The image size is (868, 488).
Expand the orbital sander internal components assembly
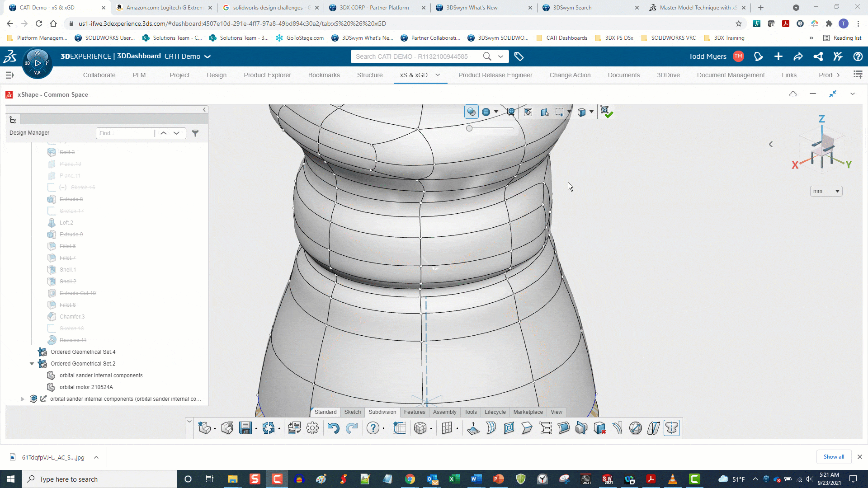click(x=23, y=399)
